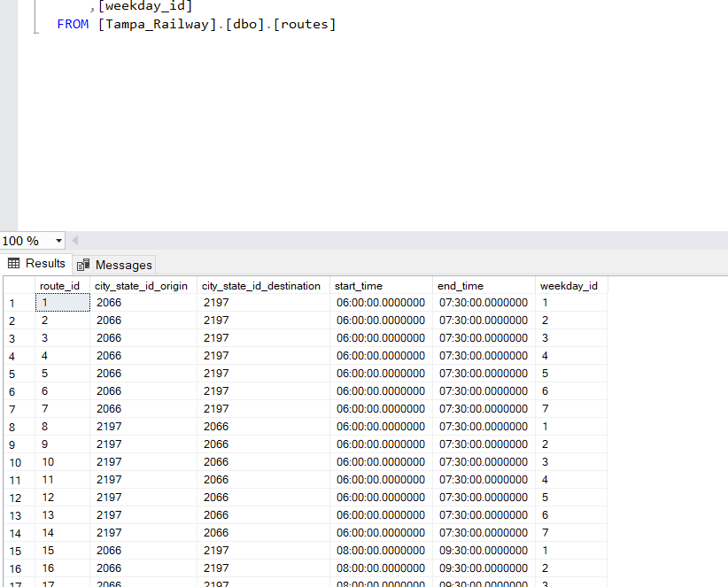Select row header number 1
Image resolution: width=728 pixels, height=587 pixels.
coord(19,304)
